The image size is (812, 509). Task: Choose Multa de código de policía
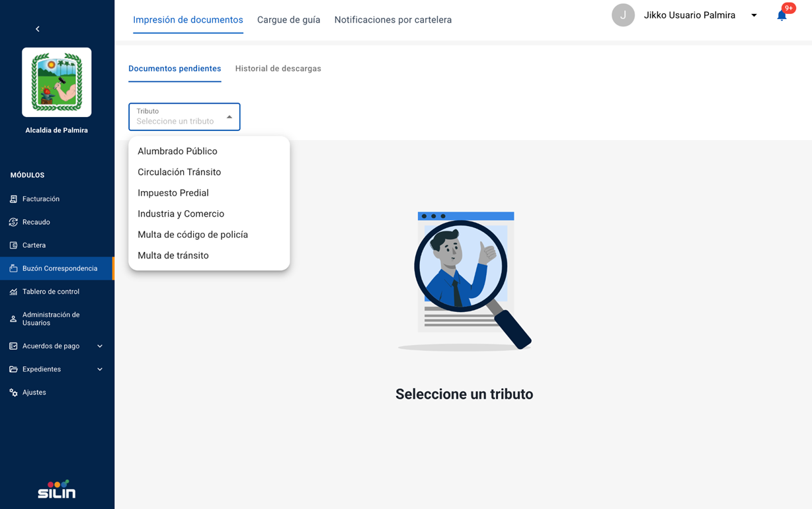192,235
